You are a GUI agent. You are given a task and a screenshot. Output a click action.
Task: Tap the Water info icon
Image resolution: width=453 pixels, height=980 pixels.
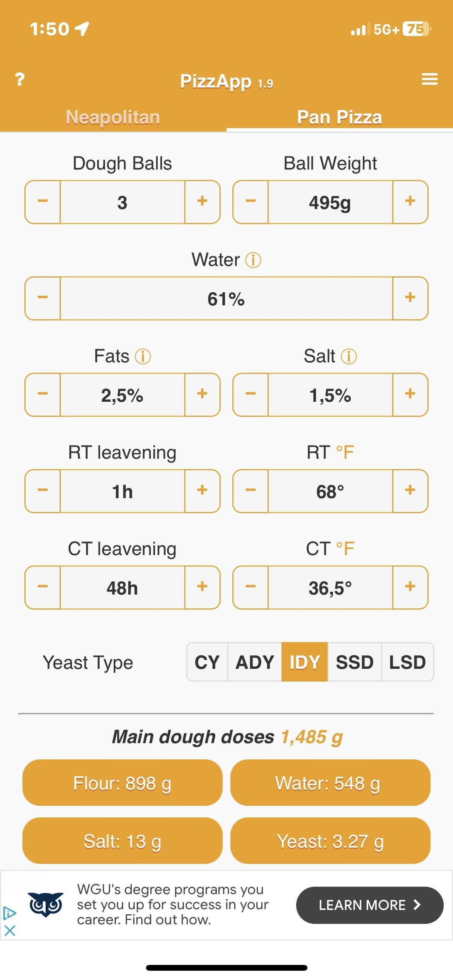(253, 260)
